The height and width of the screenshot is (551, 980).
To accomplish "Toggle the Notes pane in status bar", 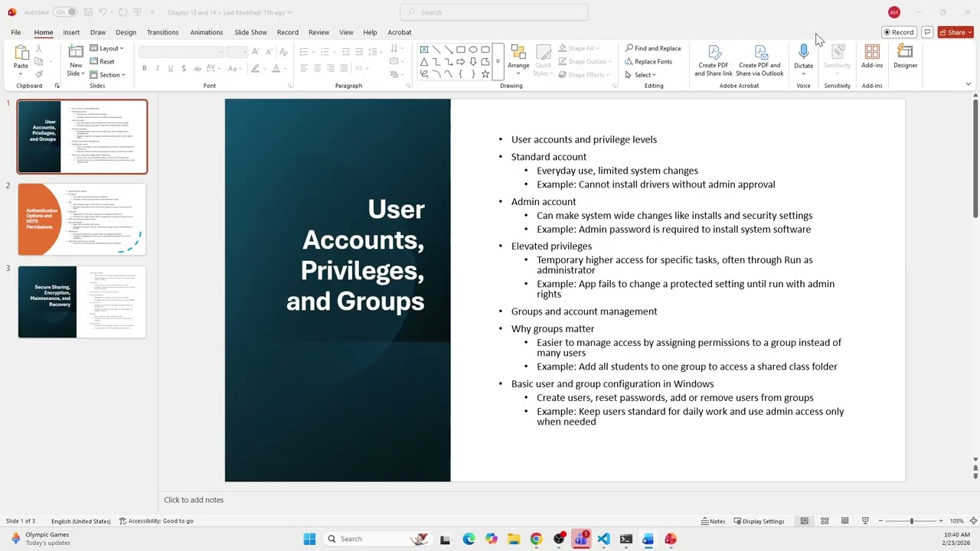I will point(713,521).
